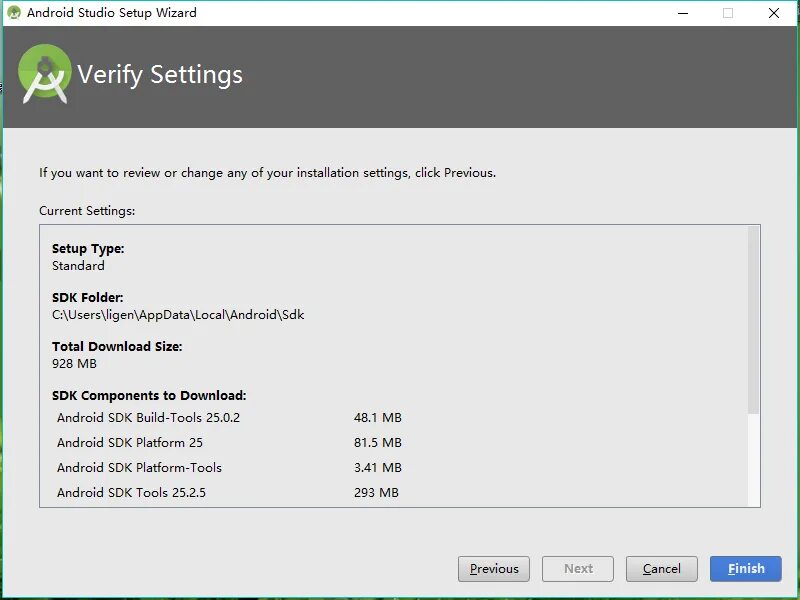Click the SDK Folder label
Viewport: 800px width, 600px height.
[88, 297]
